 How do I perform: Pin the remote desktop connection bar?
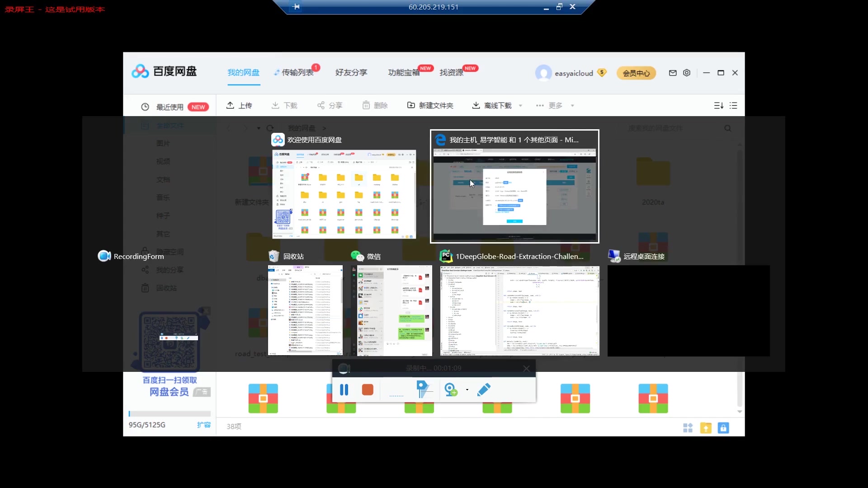pyautogui.click(x=296, y=7)
